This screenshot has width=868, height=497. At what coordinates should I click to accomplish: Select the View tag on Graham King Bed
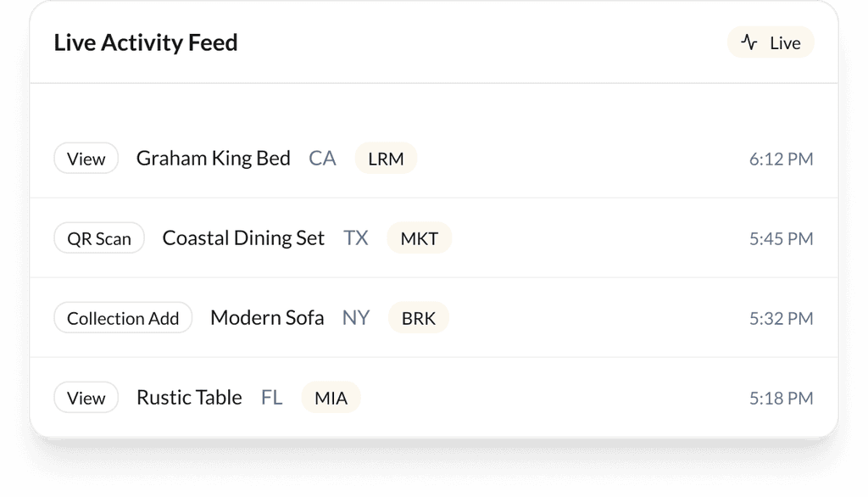(86, 159)
